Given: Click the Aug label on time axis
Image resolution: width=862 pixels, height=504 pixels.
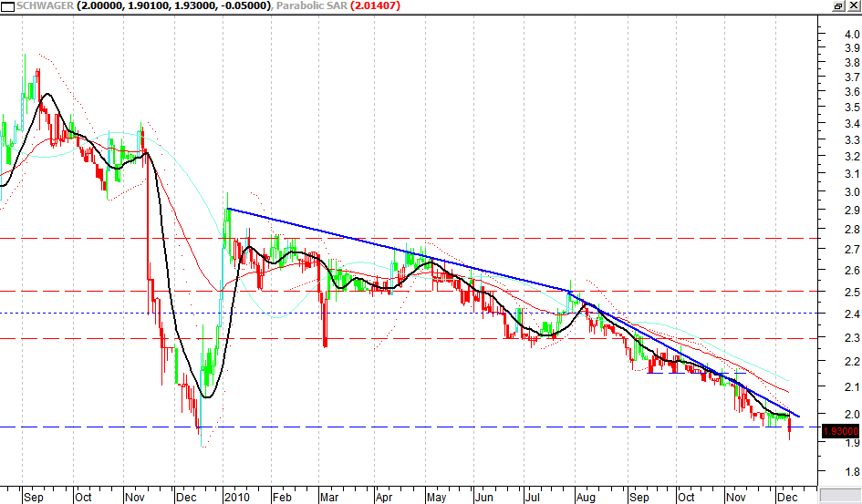Looking at the screenshot, I should (586, 497).
